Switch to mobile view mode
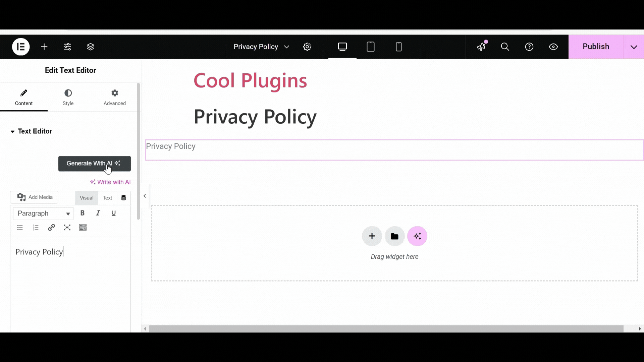 tap(399, 47)
